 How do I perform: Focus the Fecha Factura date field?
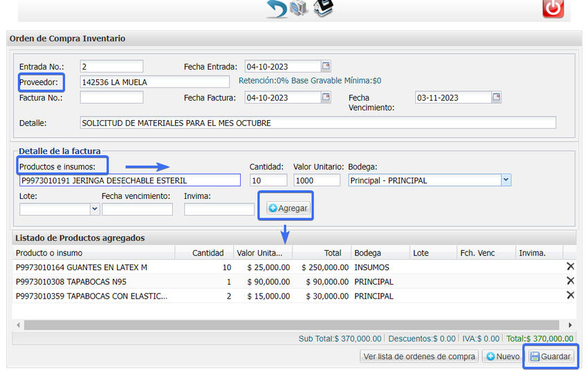[x=283, y=97]
